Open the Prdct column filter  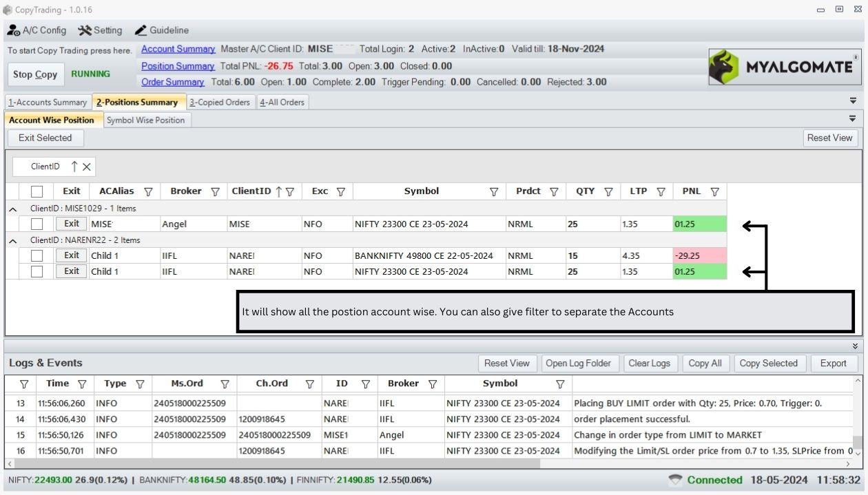(554, 191)
